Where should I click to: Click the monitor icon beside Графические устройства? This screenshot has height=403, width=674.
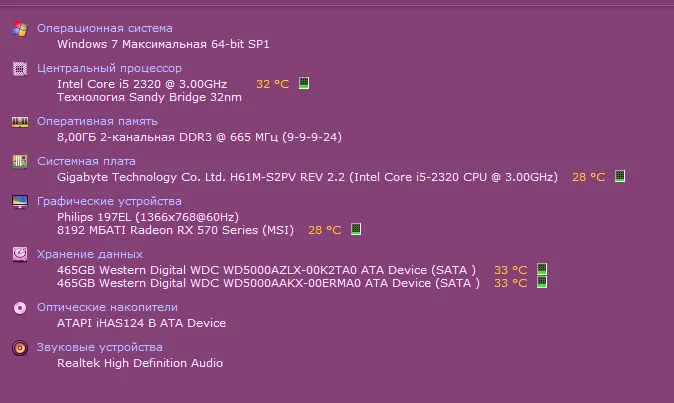[x=19, y=201]
